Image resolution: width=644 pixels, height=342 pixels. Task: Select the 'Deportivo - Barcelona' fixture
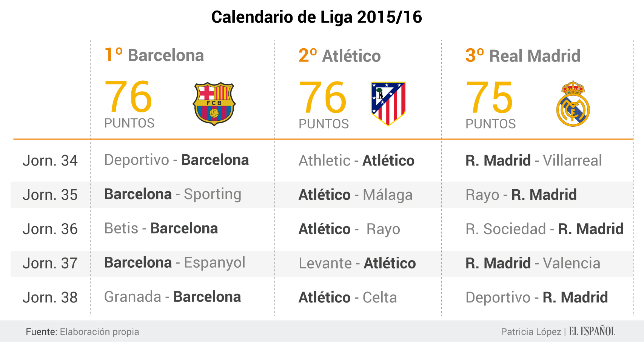coord(176,160)
